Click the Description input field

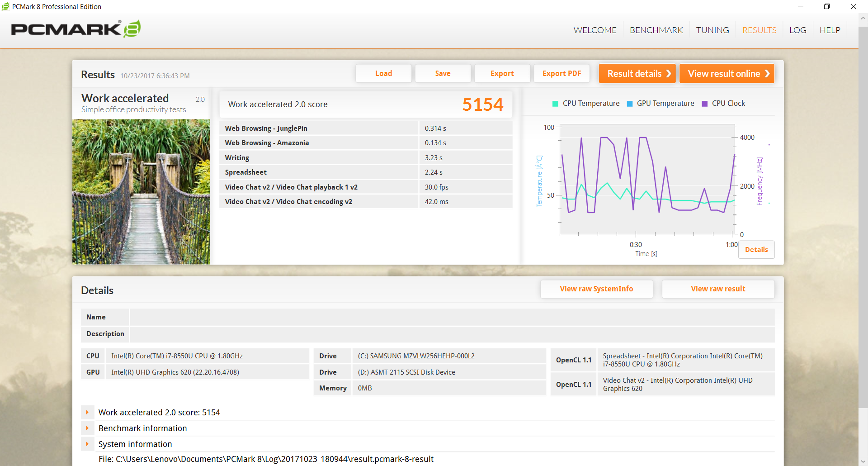452,334
